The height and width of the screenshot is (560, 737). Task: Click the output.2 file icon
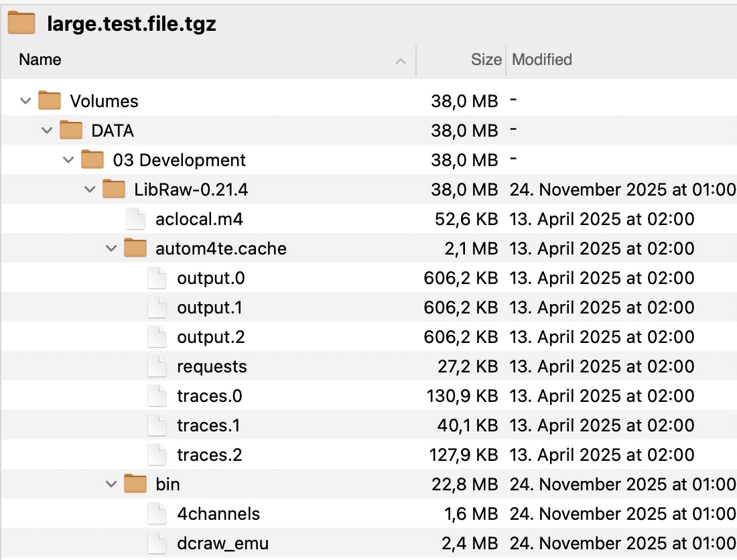click(157, 337)
